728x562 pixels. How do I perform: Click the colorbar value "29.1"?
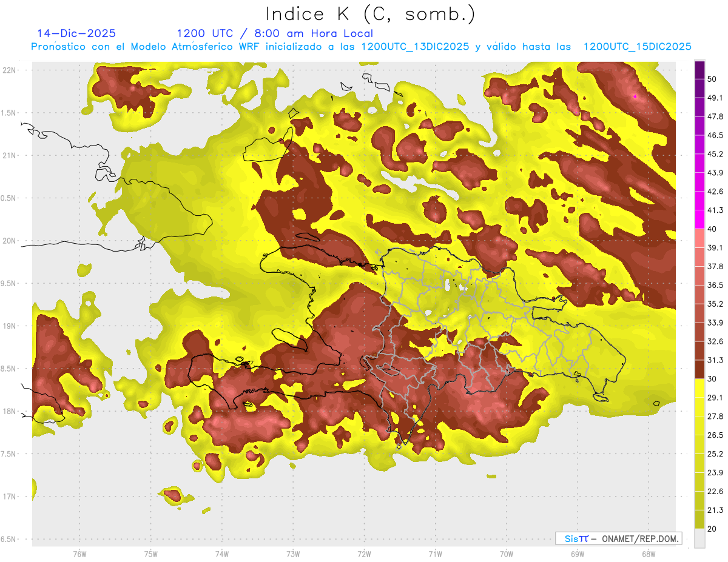pyautogui.click(x=715, y=398)
